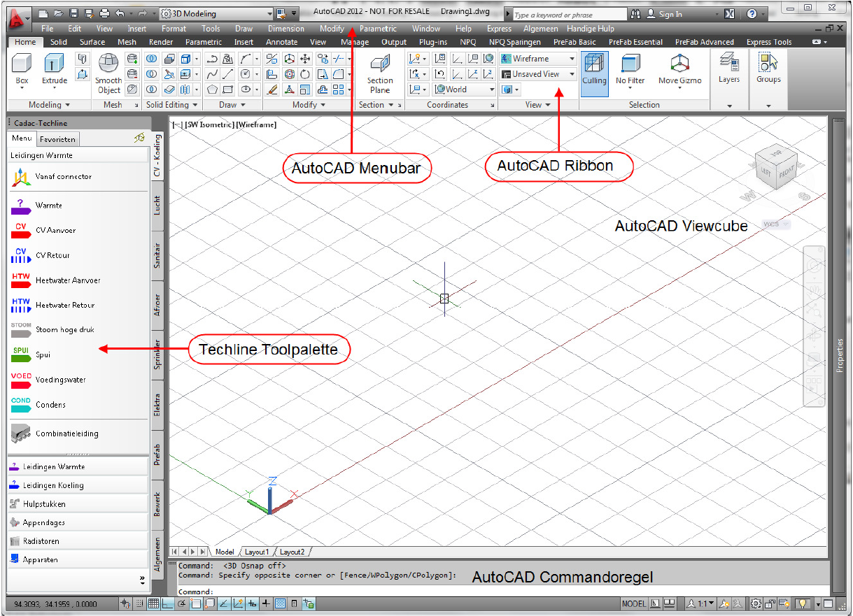853x616 pixels.
Task: Click the binoculars search icon
Action: (635, 14)
